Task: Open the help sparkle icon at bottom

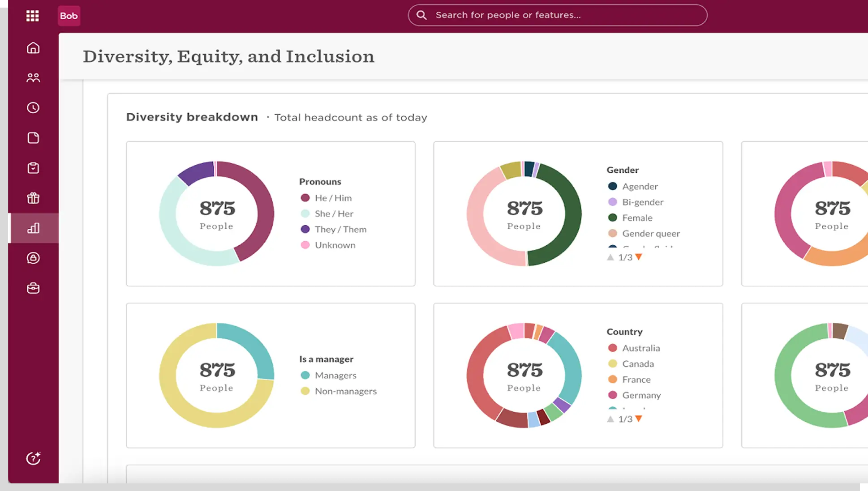Action: click(34, 458)
